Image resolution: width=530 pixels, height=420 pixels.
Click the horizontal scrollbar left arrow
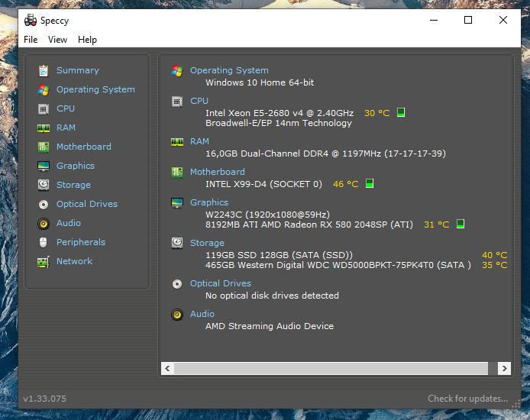[167, 368]
